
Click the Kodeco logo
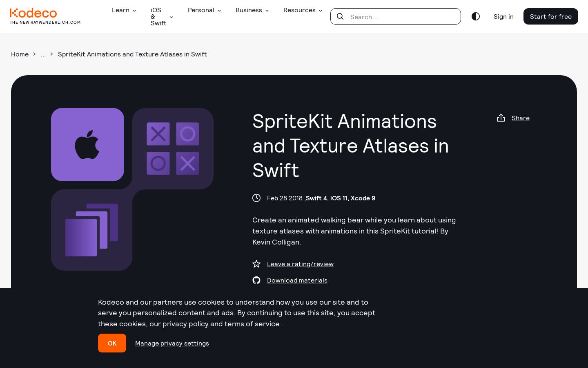click(x=33, y=13)
